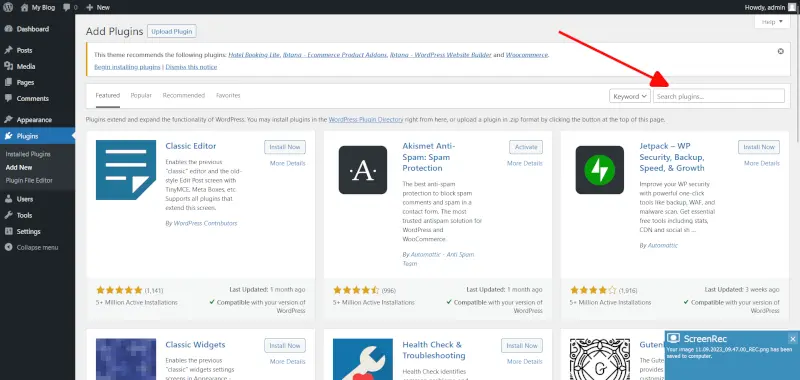
Task: Switch to the Popular plugins tab
Action: click(141, 95)
